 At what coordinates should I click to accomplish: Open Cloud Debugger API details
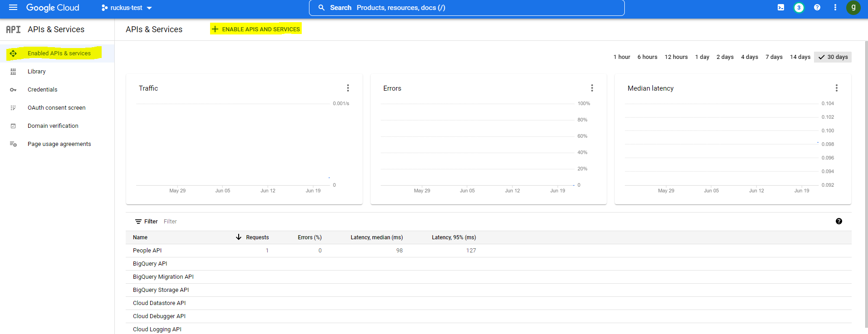click(159, 316)
